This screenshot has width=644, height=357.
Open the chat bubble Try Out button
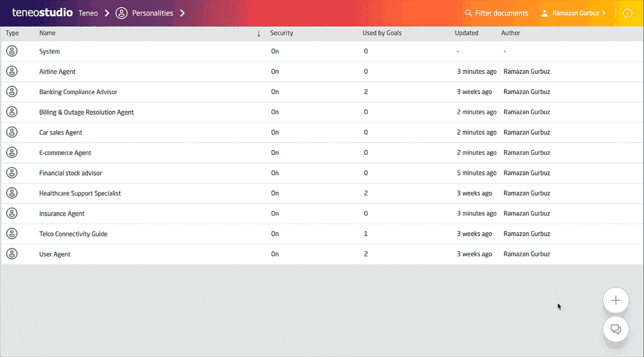coord(616,329)
